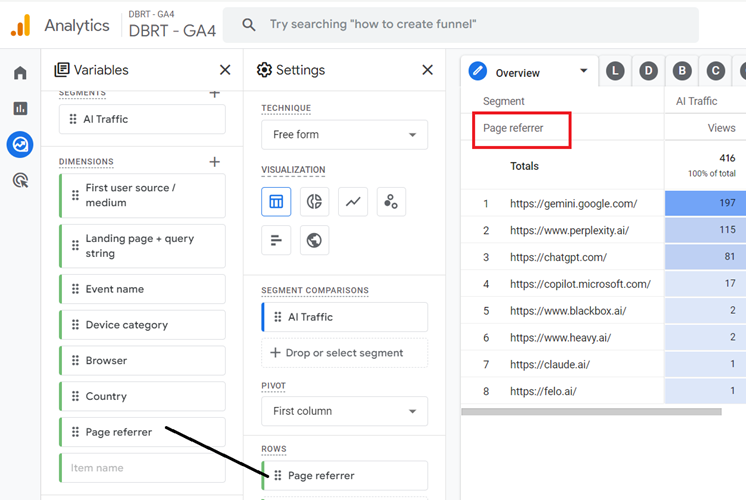Click the Overview tab pencil icon
This screenshot has width=746, height=500.
pos(478,71)
